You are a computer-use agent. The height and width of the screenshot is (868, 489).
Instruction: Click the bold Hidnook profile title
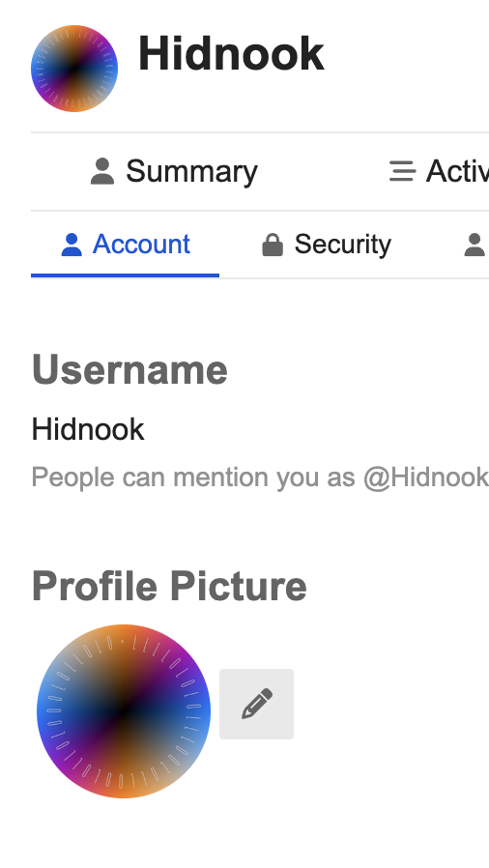coord(231,54)
